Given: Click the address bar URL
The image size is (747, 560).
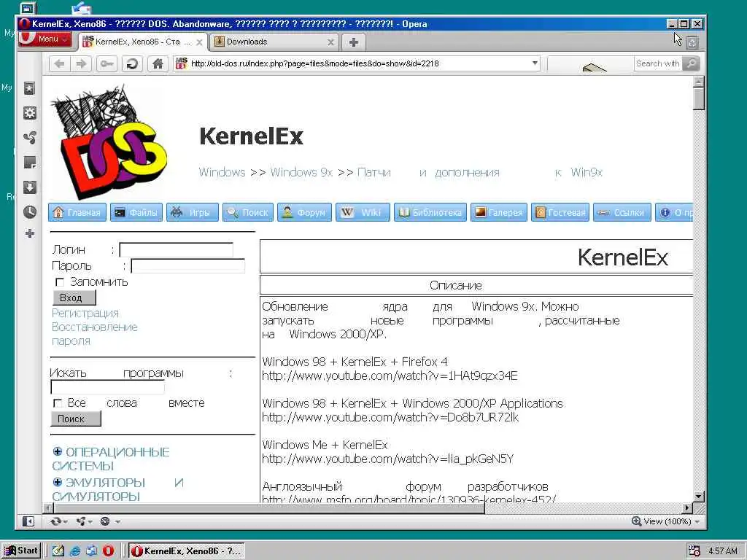Looking at the screenshot, I should (314, 63).
